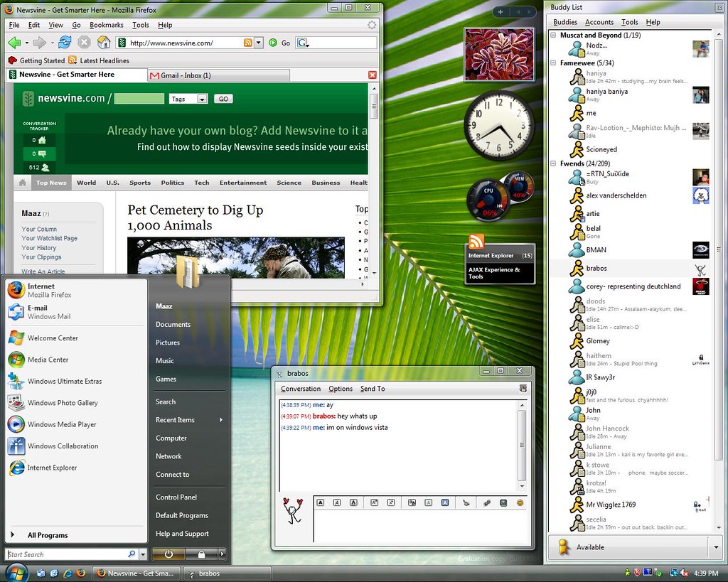Click the Start Search input field
Viewport: 728px width, 582px height.
tap(64, 554)
